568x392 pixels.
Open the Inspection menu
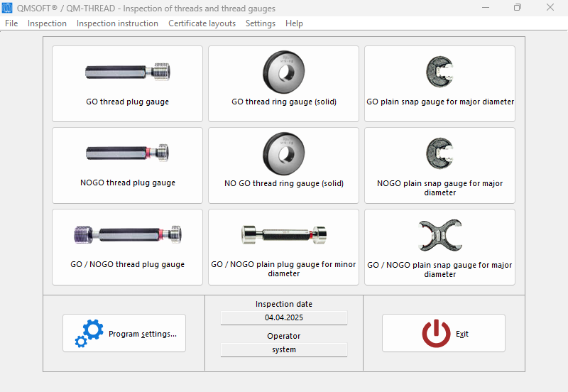[x=47, y=23]
